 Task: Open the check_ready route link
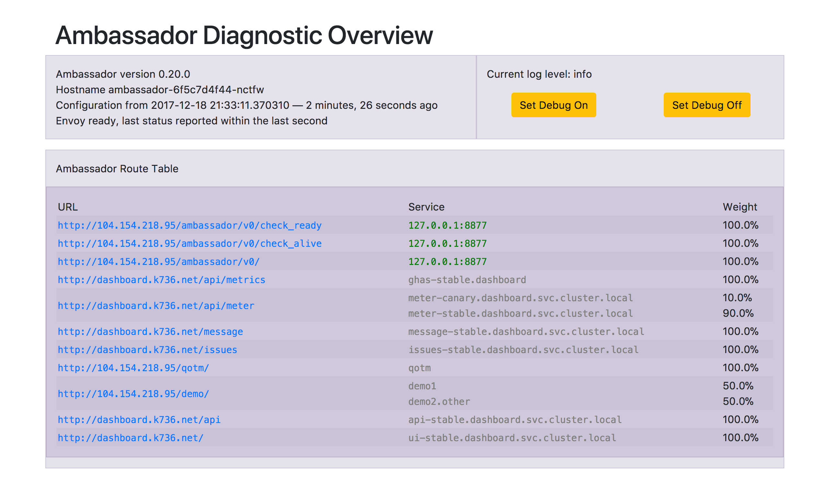[189, 225]
